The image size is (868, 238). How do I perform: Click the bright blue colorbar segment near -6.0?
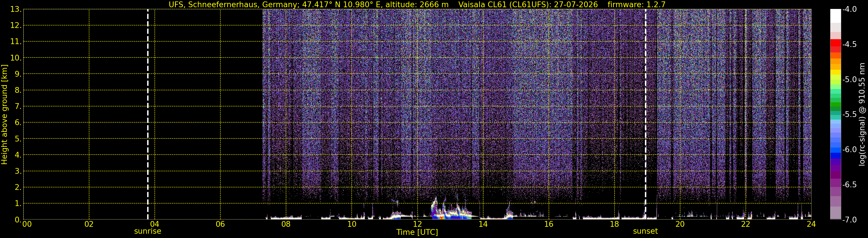[835, 150]
